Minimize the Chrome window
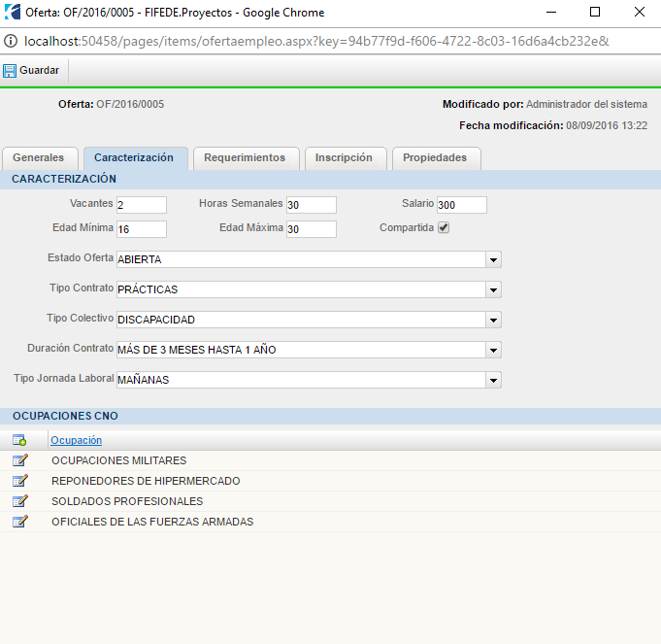 (x=551, y=12)
